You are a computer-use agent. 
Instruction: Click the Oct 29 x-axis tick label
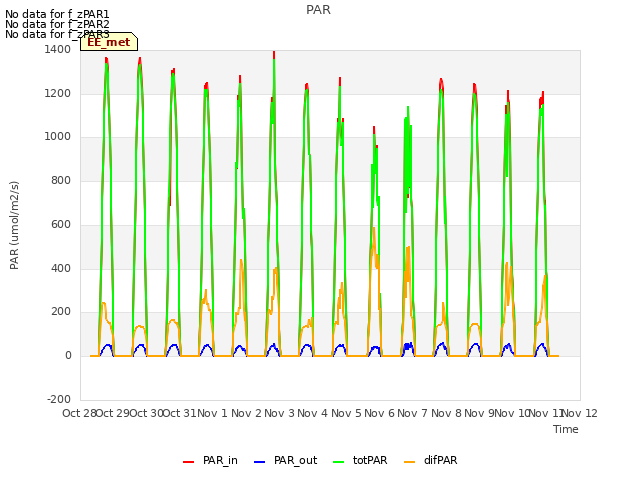pos(113,413)
